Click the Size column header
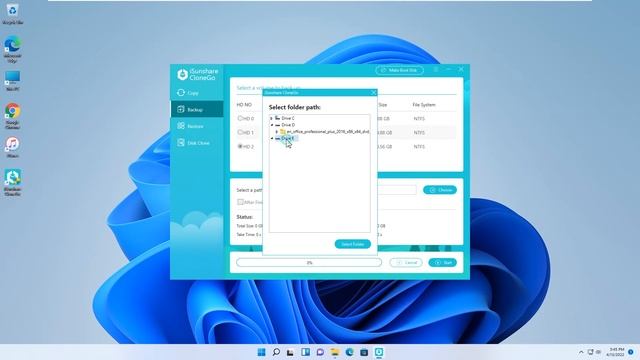Screen dimensions: 640x360 [382, 105]
